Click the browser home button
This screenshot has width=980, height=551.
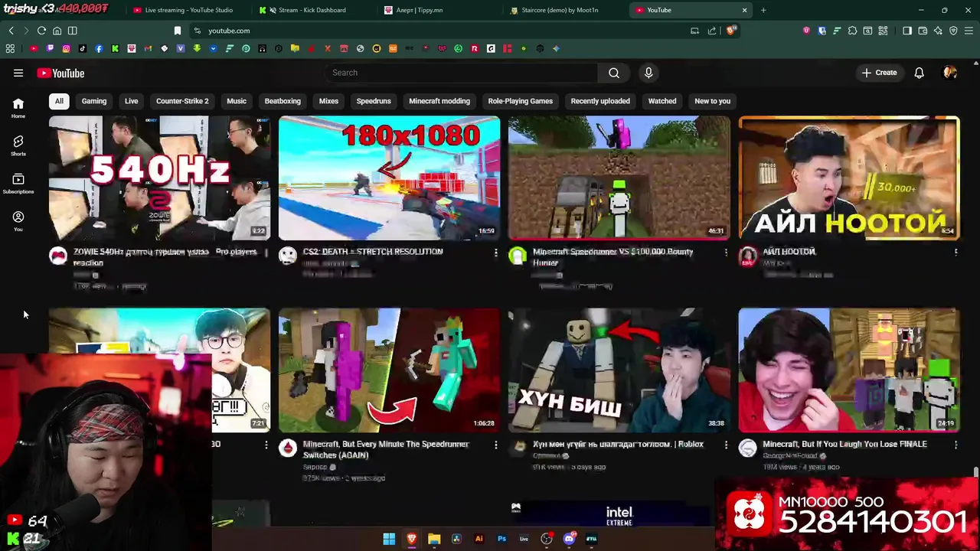(57, 31)
